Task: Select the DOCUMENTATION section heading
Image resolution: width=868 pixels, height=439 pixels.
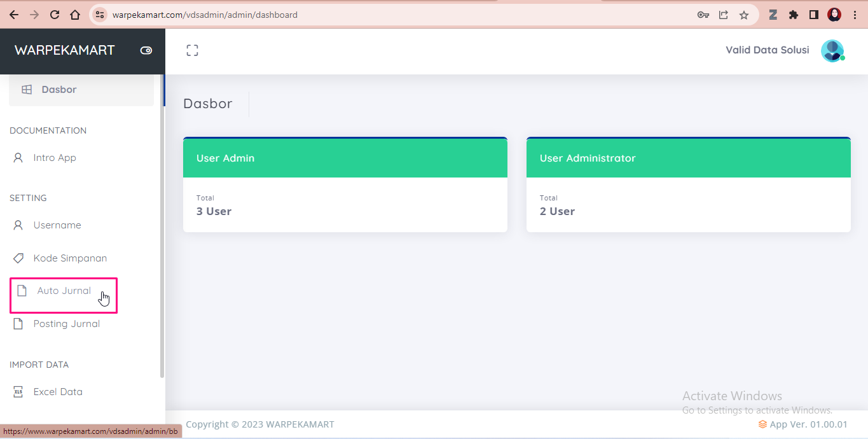Action: point(48,130)
